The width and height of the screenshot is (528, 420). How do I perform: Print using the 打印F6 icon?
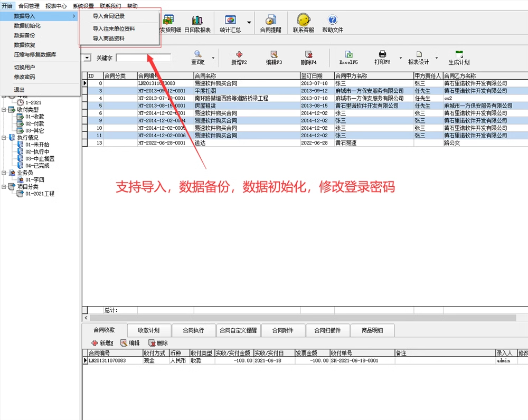[x=382, y=58]
